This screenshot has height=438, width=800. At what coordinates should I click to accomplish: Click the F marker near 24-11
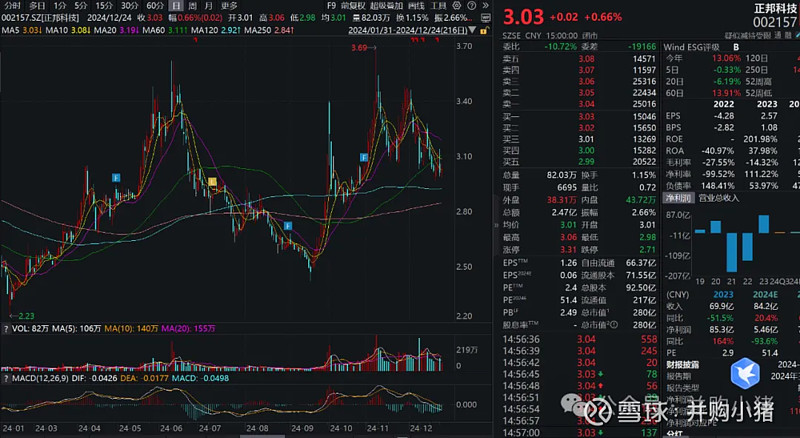tap(364, 157)
